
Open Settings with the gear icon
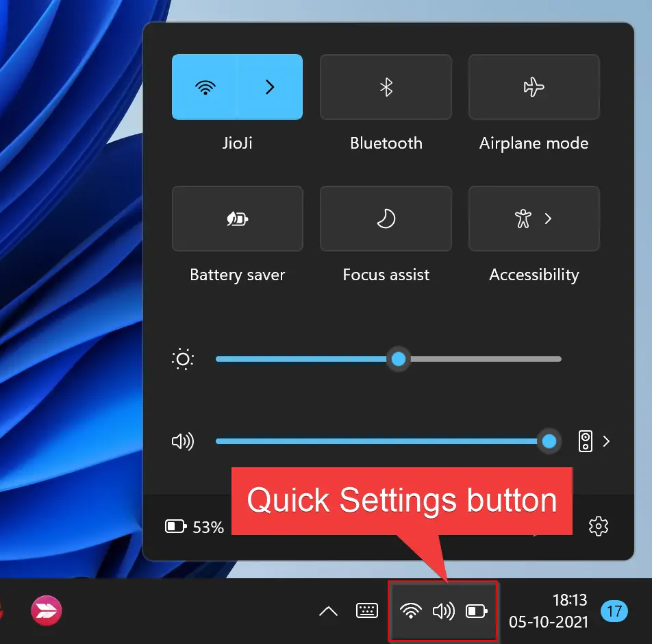(x=599, y=526)
